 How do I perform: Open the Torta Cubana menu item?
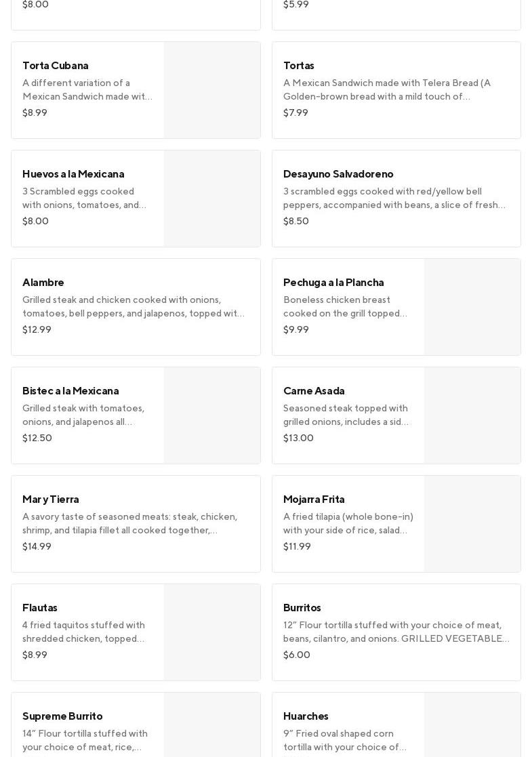click(x=56, y=66)
